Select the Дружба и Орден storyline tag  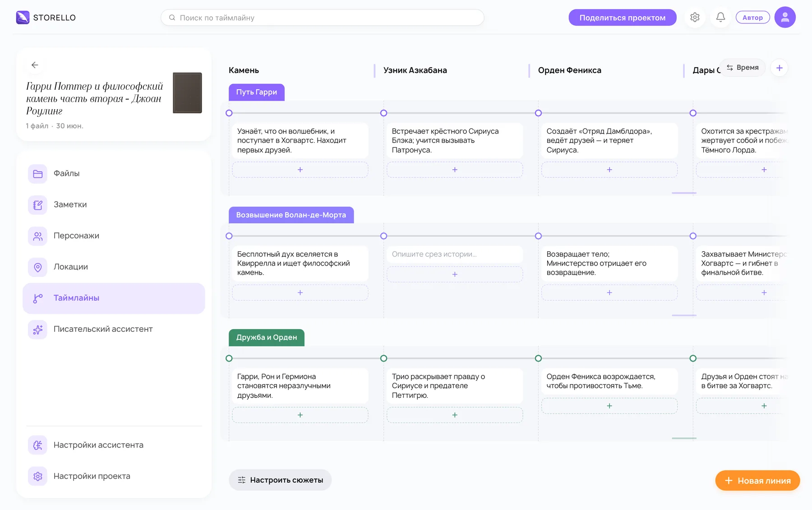click(x=267, y=338)
